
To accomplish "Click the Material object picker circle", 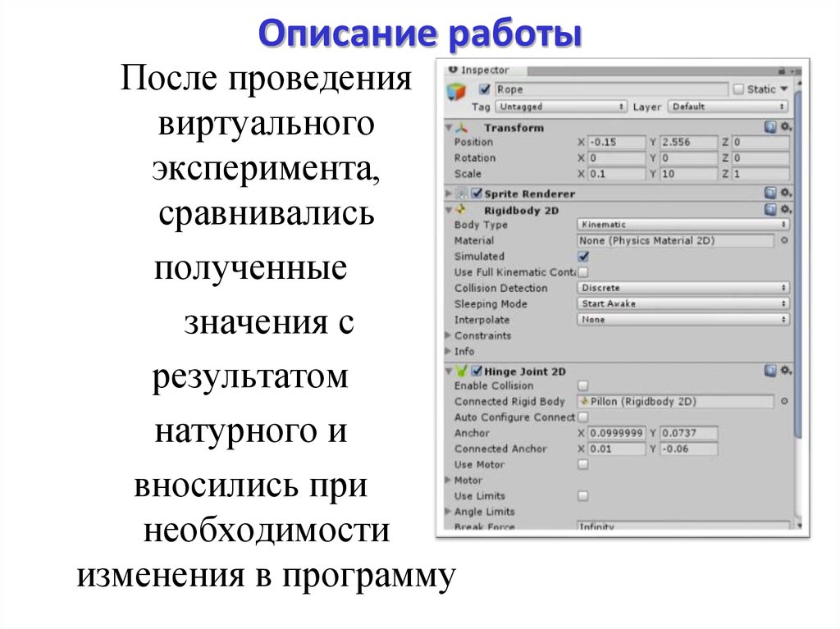I will 784,238.
